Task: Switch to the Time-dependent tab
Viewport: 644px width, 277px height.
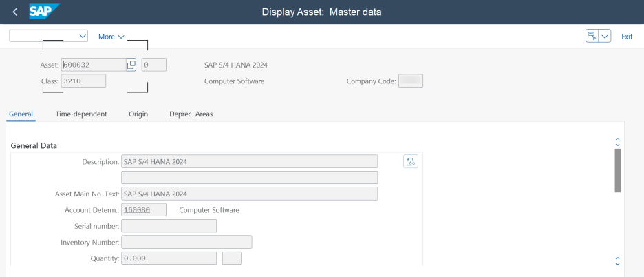Action: tap(81, 114)
